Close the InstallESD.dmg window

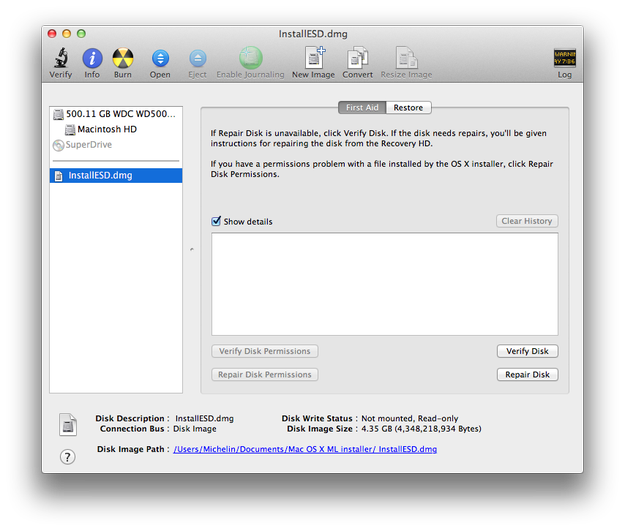tap(52, 33)
